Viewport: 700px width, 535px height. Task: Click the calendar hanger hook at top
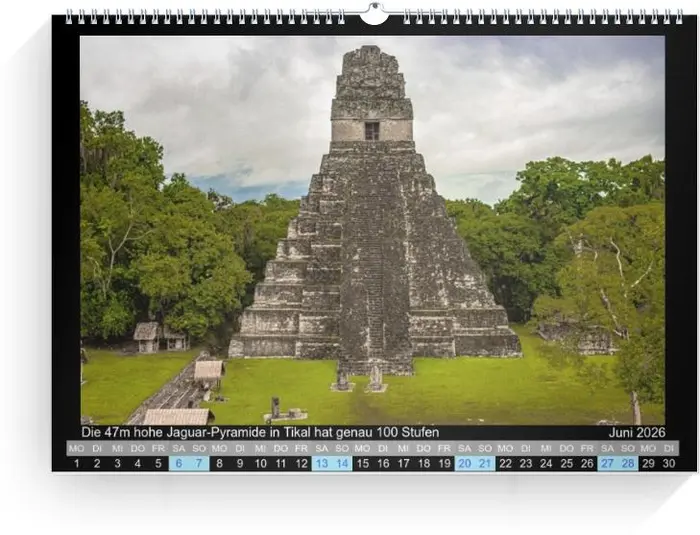(x=373, y=14)
